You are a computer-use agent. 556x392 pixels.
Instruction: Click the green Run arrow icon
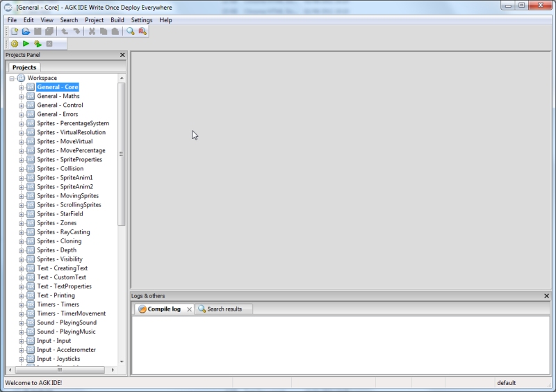pyautogui.click(x=26, y=44)
